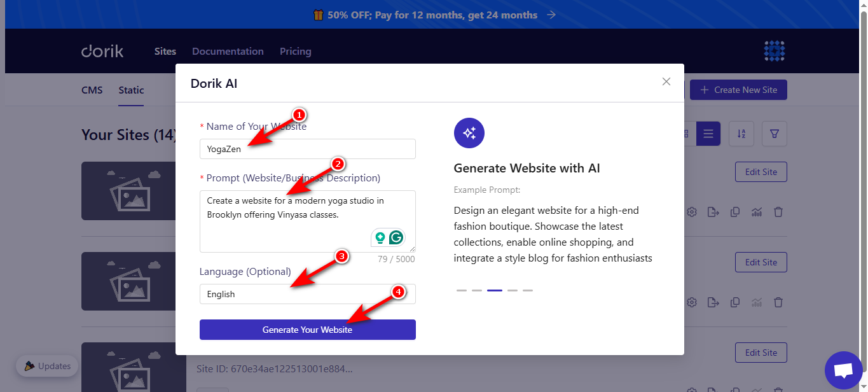Open the Pricing menu item
This screenshot has width=868, height=392.
[295, 51]
